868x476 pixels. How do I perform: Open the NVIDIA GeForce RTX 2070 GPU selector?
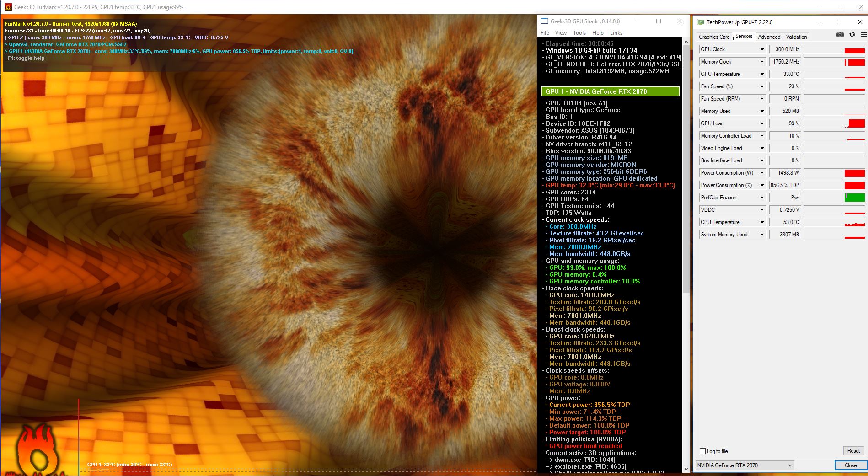pos(745,465)
